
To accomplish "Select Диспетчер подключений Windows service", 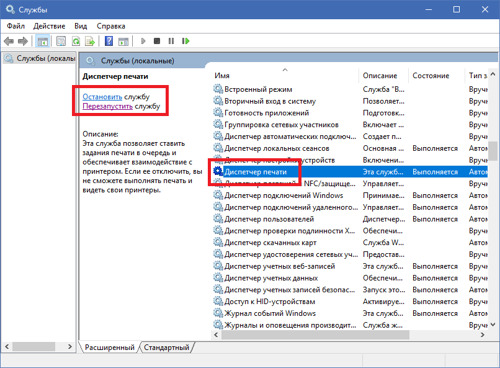I will click(x=284, y=195).
